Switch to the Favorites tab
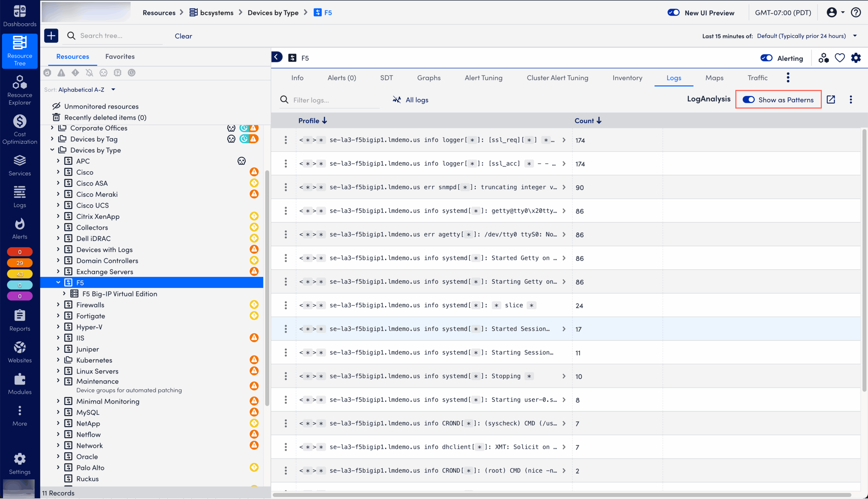The image size is (868, 499). coord(120,56)
